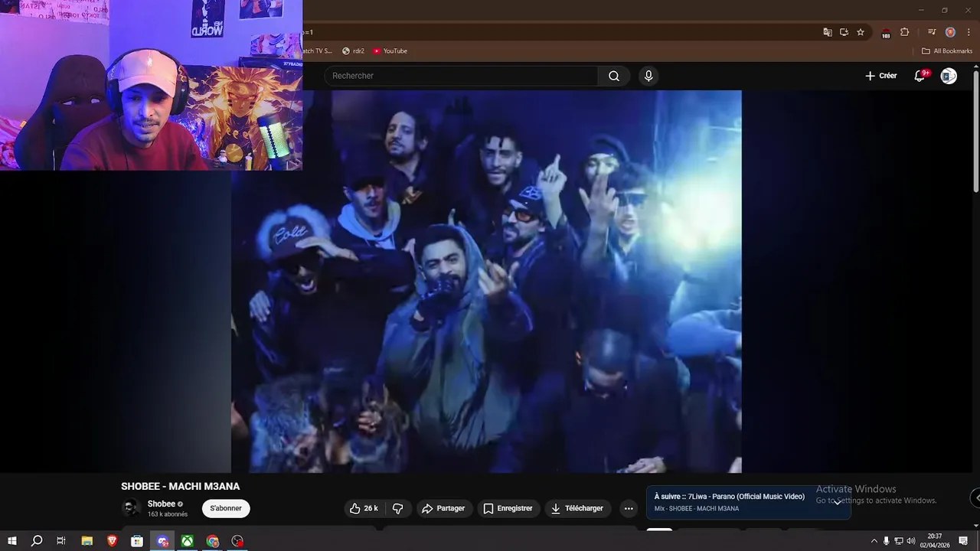Open Chrome profile avatar
Image resolution: width=980 pixels, height=551 pixels.
pos(950,32)
